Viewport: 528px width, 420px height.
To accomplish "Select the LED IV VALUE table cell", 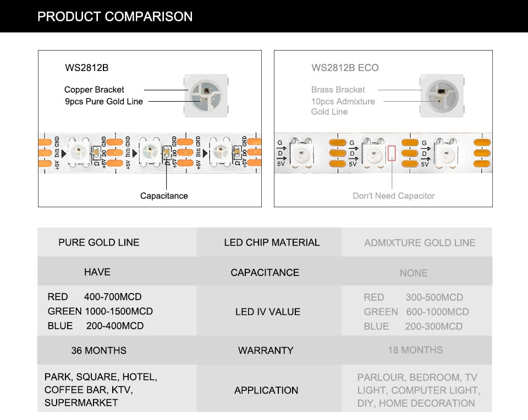I will click(268, 312).
